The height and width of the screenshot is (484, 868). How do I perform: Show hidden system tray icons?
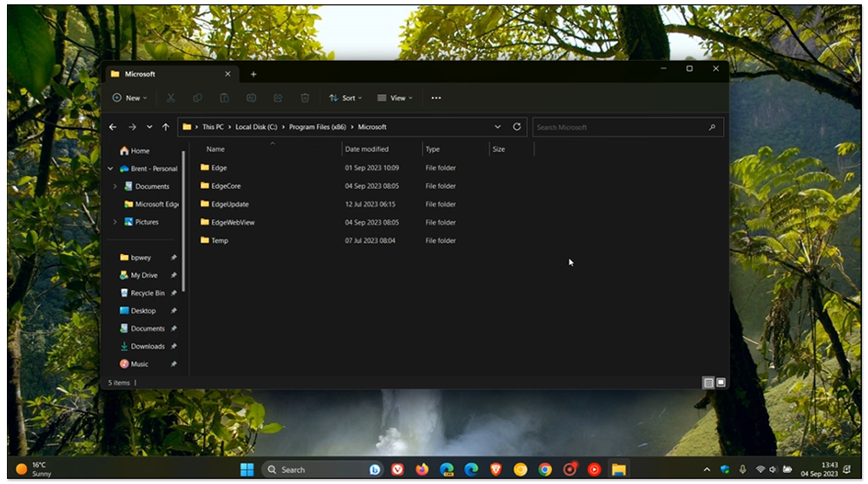point(707,469)
